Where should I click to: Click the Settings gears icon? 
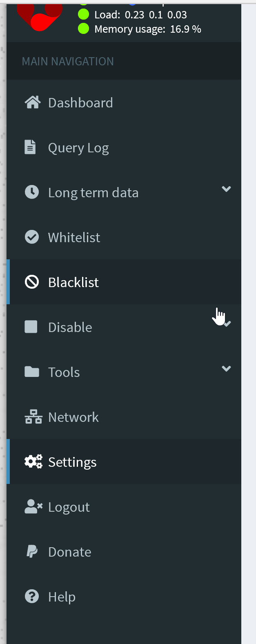33,461
